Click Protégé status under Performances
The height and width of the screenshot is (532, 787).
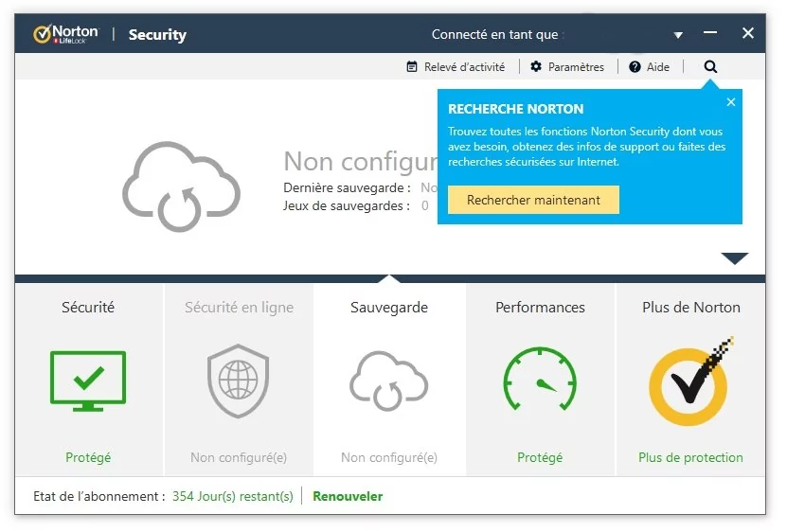tap(540, 457)
